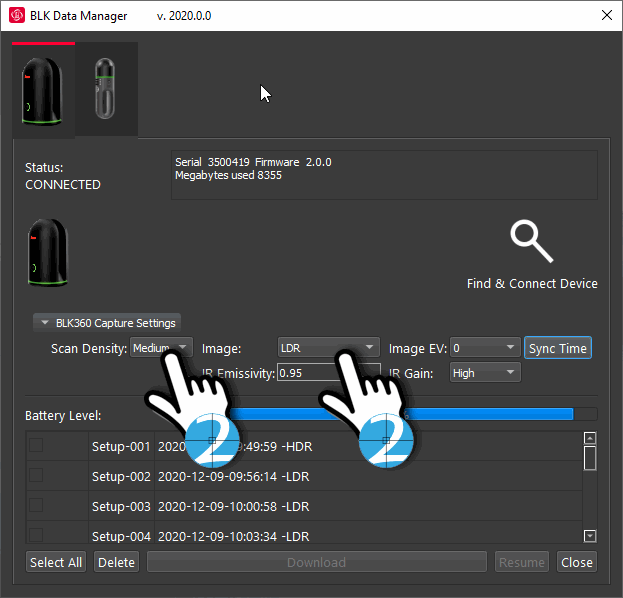Click the 2020-12-09-10:03:34 -LDR entry
Viewport: 623px width, 598px height.
point(234,536)
